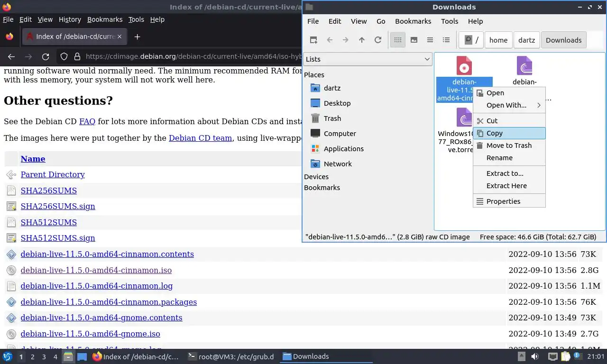Open file manager Tools menu

click(450, 21)
